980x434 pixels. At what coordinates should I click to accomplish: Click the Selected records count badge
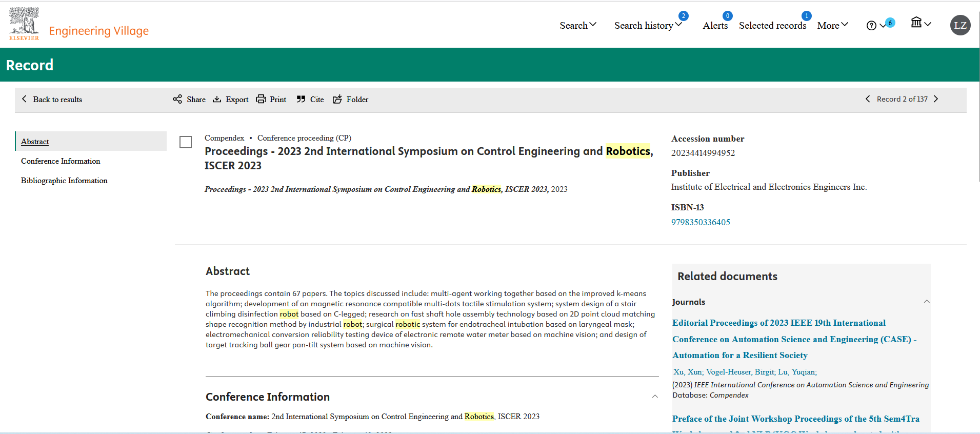806,16
